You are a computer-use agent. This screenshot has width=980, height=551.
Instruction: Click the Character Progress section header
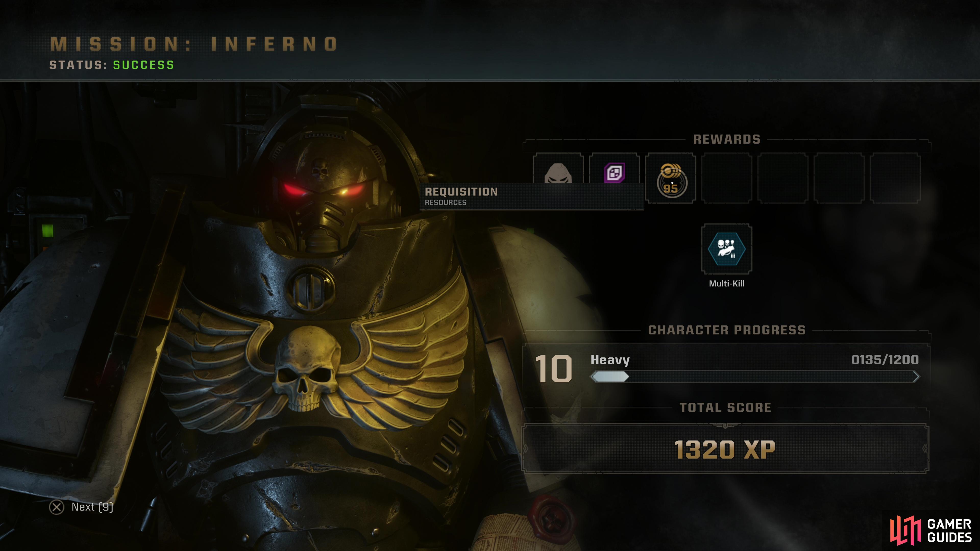tap(727, 330)
